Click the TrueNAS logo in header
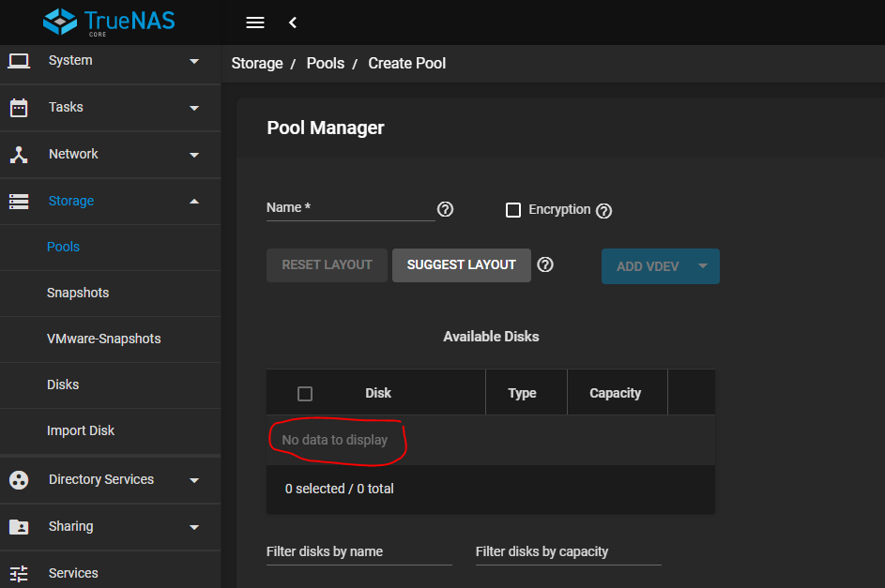Image resolution: width=885 pixels, height=588 pixels. 109,22
